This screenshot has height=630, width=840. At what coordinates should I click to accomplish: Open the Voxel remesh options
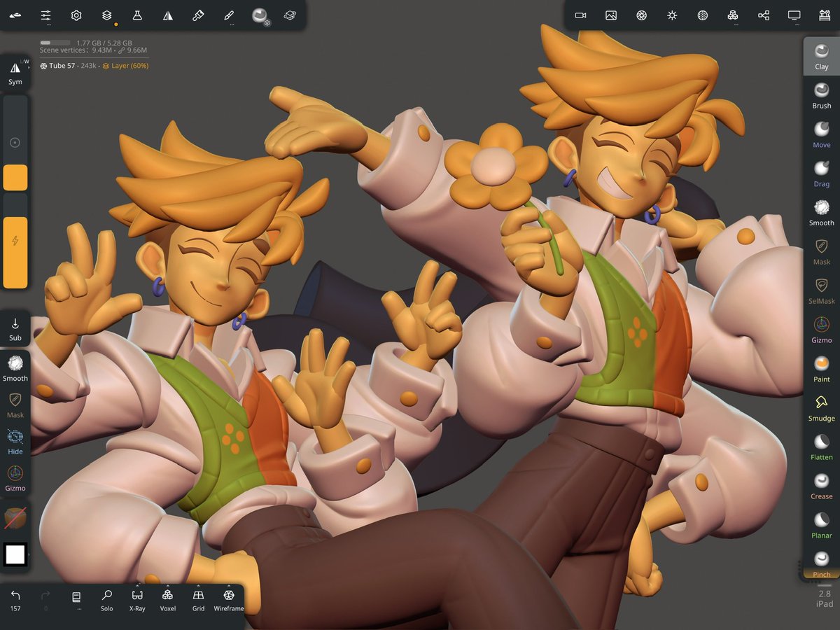167,600
